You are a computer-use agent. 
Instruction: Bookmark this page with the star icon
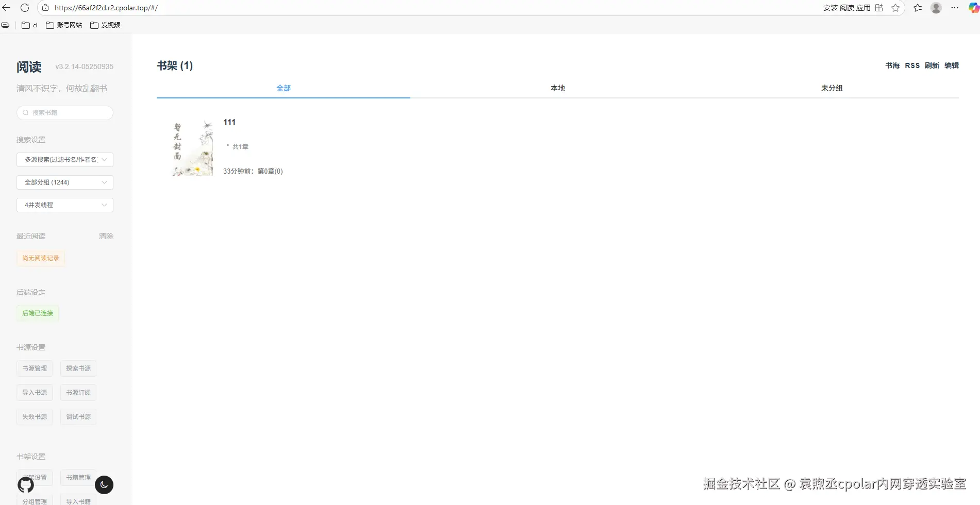[x=895, y=8]
